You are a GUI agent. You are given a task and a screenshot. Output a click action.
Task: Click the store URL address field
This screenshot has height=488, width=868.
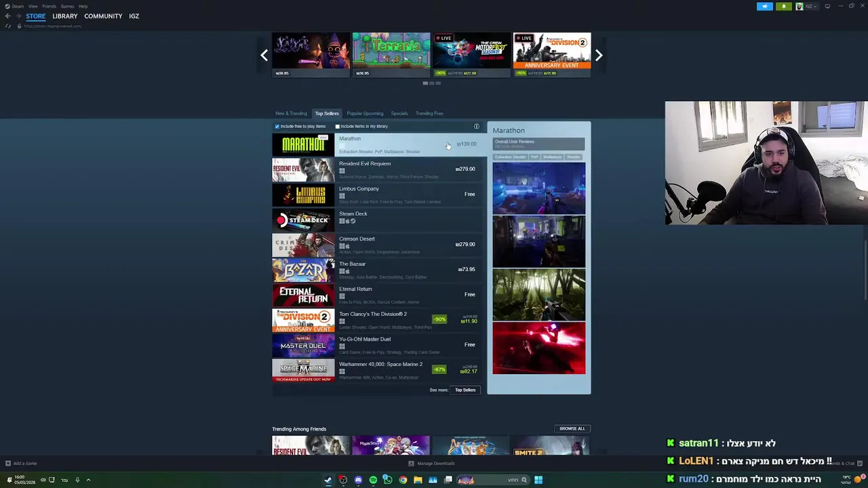(x=52, y=26)
